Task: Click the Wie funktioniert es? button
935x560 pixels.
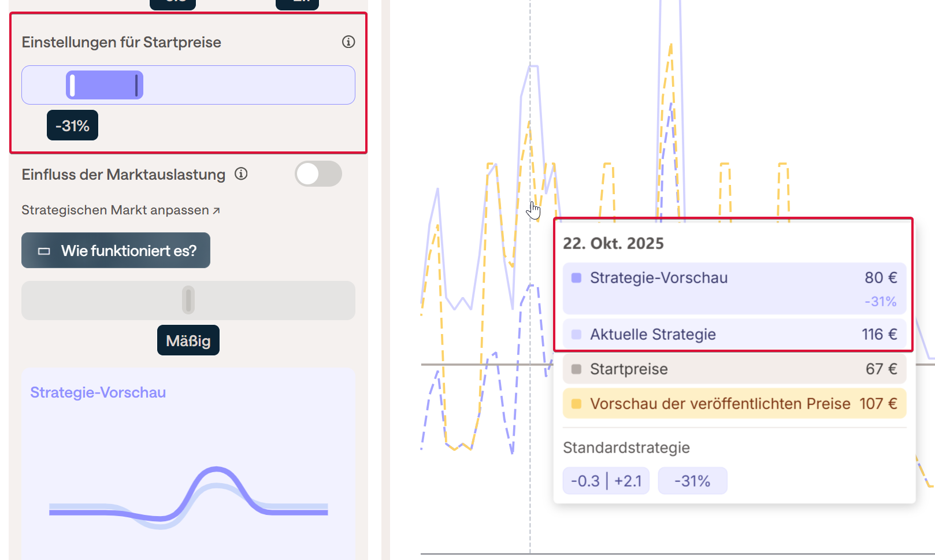Action: (x=116, y=250)
